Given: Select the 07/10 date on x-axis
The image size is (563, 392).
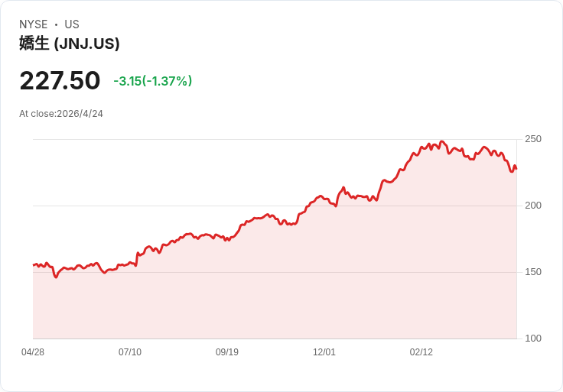Looking at the screenshot, I should click(x=130, y=352).
